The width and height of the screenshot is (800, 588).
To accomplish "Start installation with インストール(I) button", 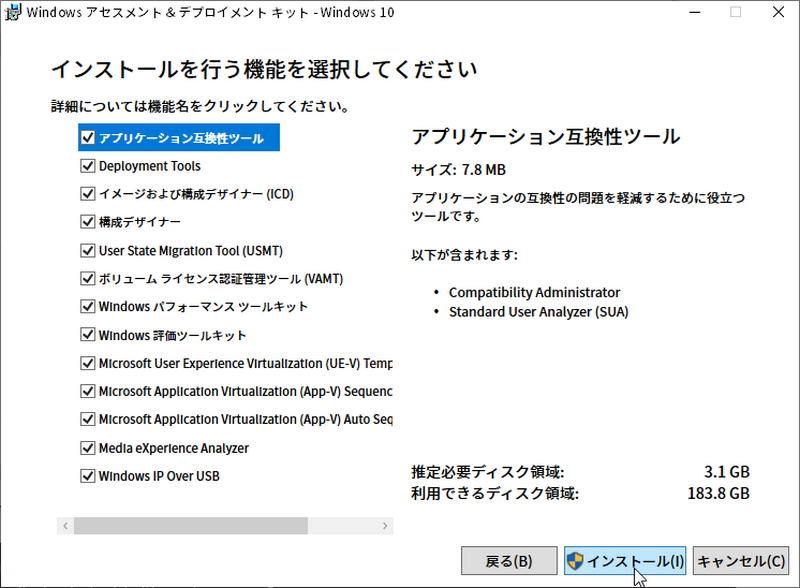I will pyautogui.click(x=624, y=561).
